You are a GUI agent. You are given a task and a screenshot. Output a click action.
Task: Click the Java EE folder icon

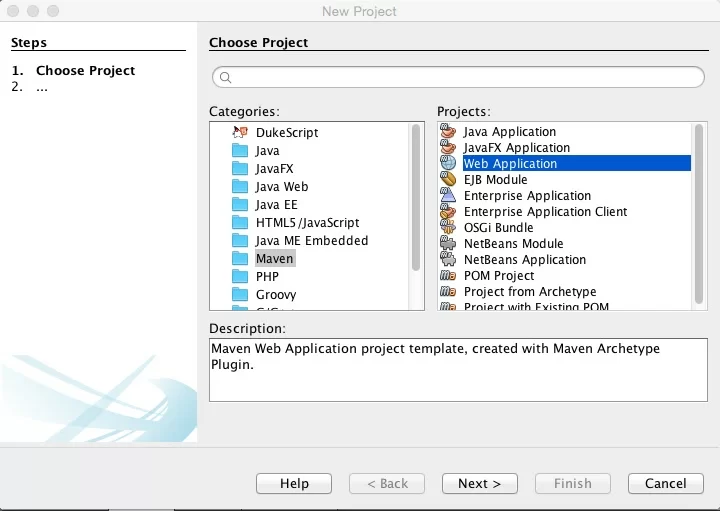240,204
